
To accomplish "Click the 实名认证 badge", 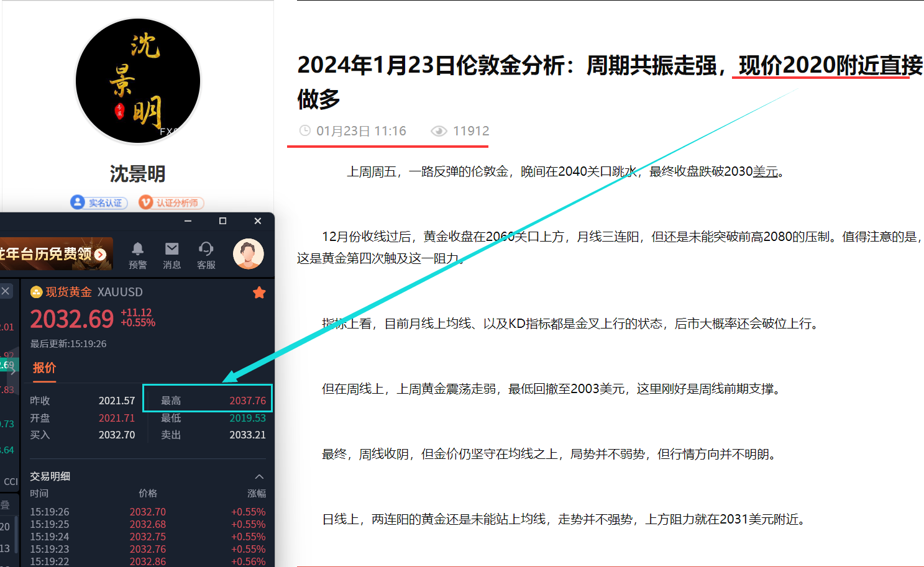I will 99,202.
